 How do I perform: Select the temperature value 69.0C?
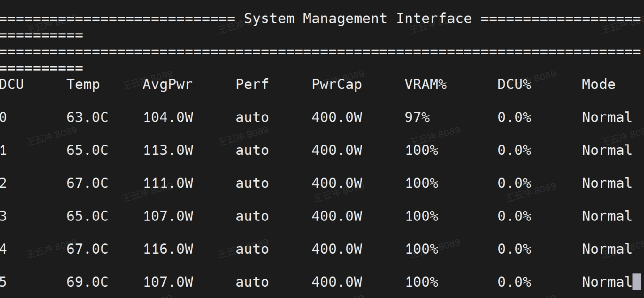[x=87, y=282]
